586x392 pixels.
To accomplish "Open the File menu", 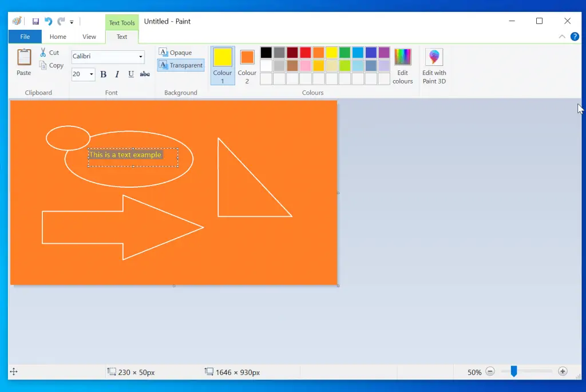I will coord(25,37).
